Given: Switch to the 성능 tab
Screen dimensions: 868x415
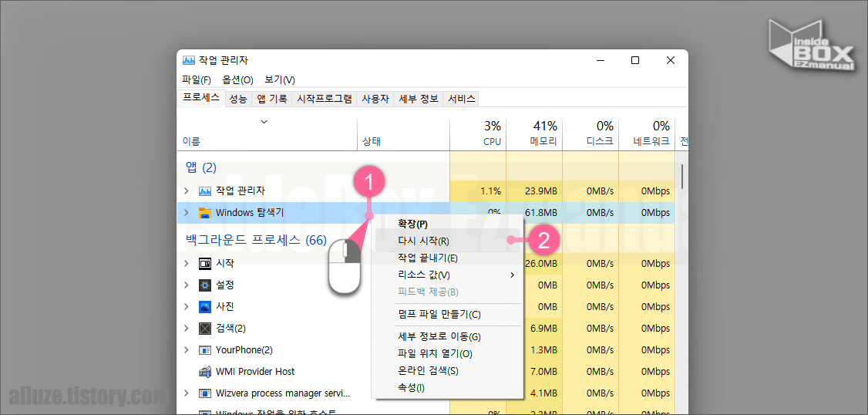Looking at the screenshot, I should (239, 100).
